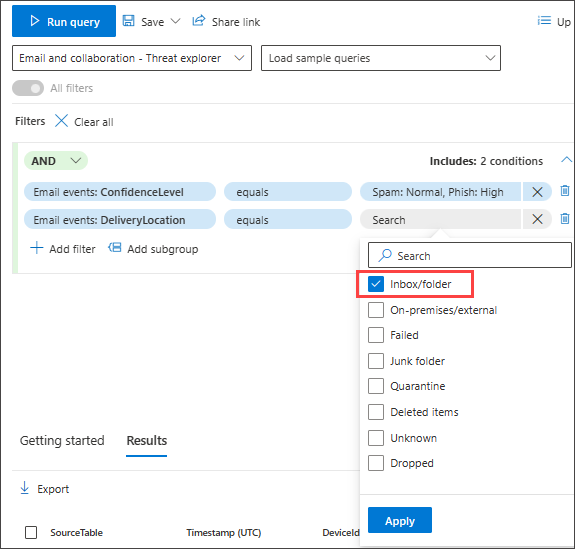Screen dimensions: 575x549
Task: Open the AND operator dropdown
Action: [56, 161]
